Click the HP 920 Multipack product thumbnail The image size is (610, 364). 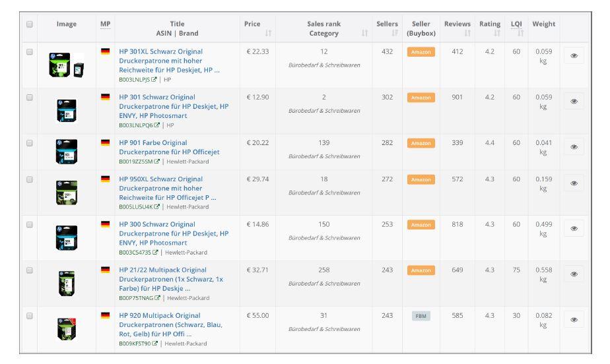coord(67,329)
